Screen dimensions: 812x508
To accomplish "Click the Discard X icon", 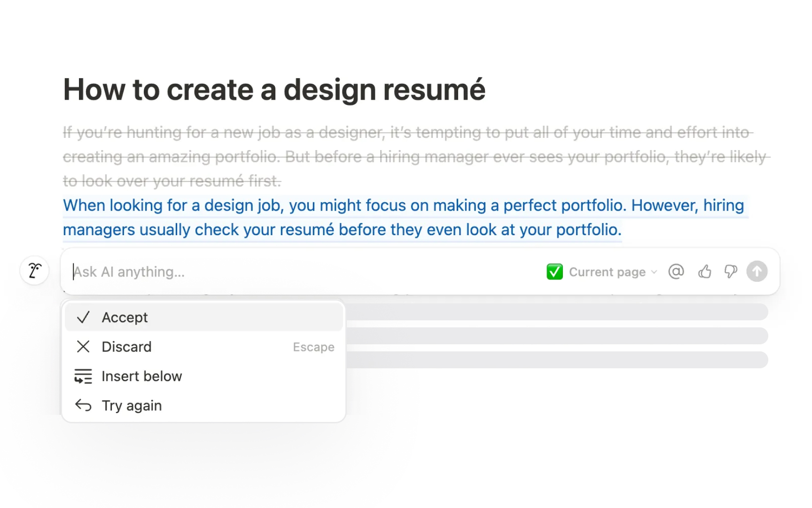I will (x=83, y=347).
